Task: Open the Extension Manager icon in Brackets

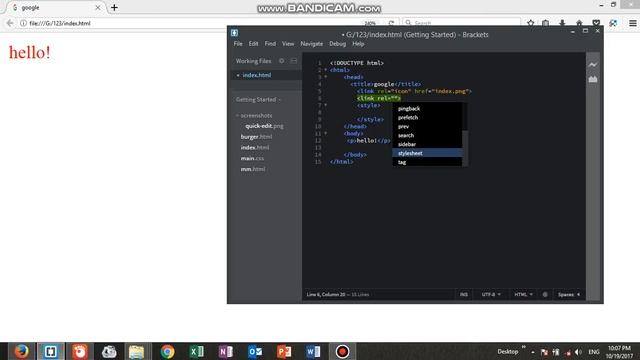Action: tap(593, 79)
